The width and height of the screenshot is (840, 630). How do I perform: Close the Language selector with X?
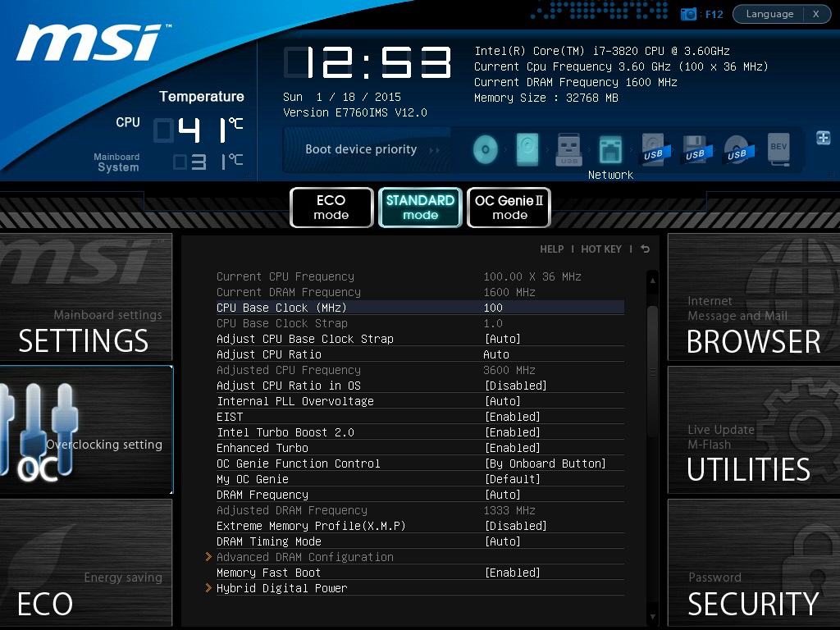point(816,14)
